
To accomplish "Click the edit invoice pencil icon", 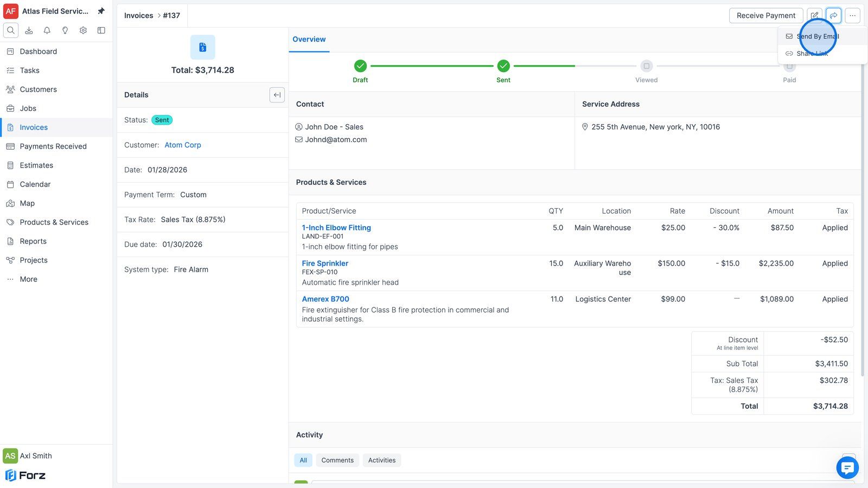I will point(815,16).
